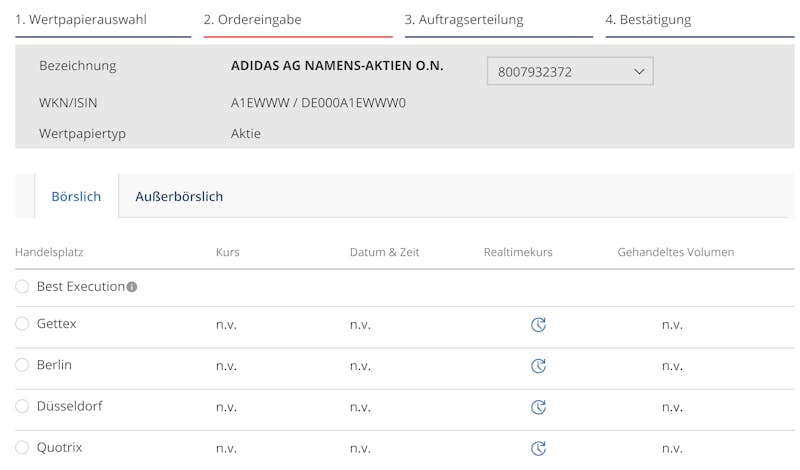
Task: Click the Düsseldorf row Datum & Zeit value
Action: tap(360, 408)
